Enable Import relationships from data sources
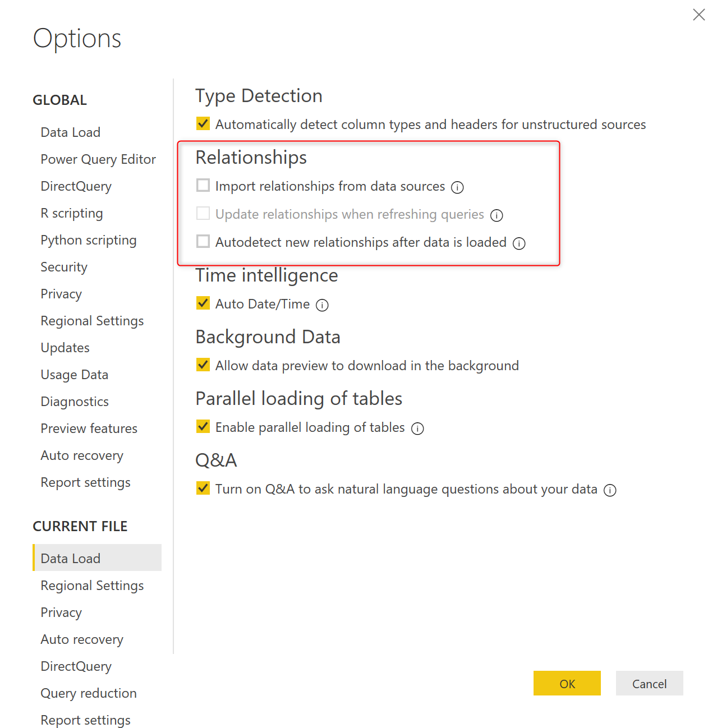Image resolution: width=717 pixels, height=728 pixels. [203, 185]
